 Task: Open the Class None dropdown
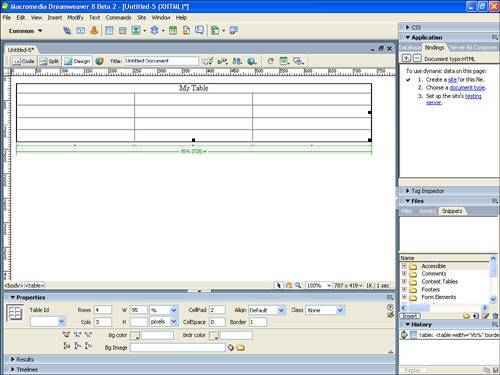tap(340, 310)
